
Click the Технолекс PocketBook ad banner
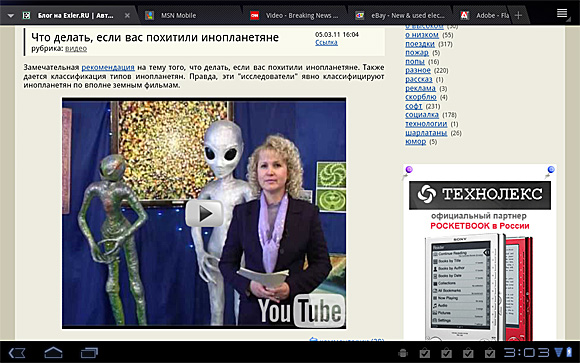pyautogui.click(x=480, y=252)
